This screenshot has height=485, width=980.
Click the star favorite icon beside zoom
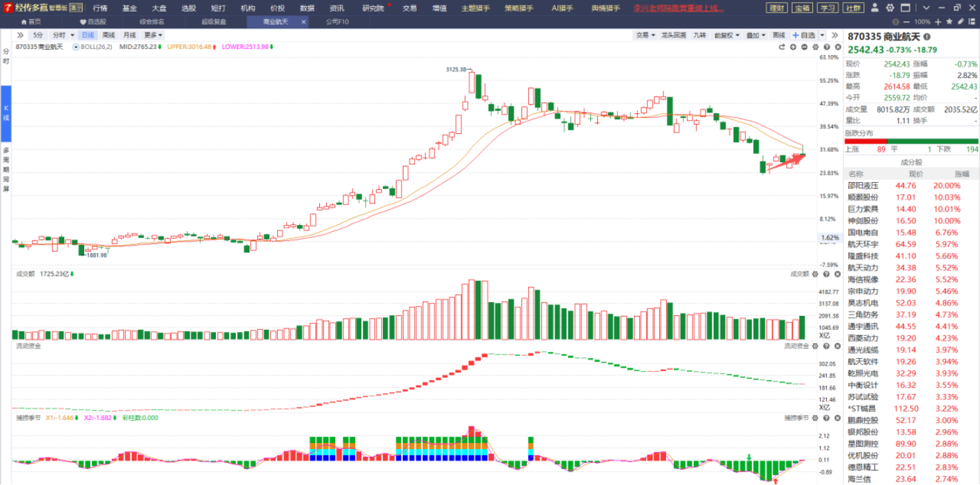click(950, 21)
